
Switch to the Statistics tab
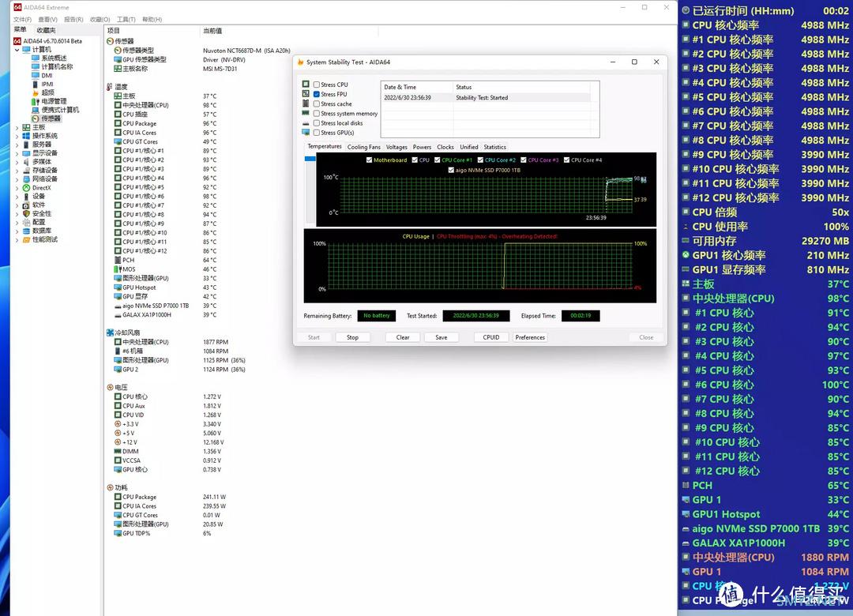coord(494,147)
